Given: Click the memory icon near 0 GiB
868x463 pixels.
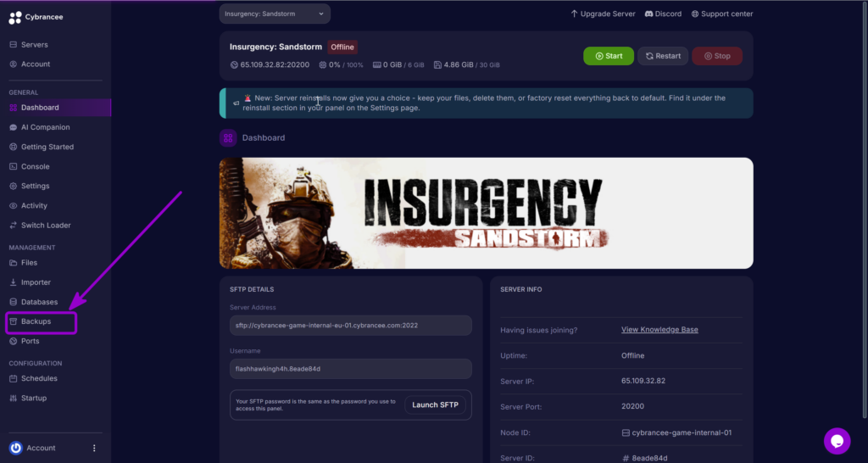Looking at the screenshot, I should tap(377, 64).
